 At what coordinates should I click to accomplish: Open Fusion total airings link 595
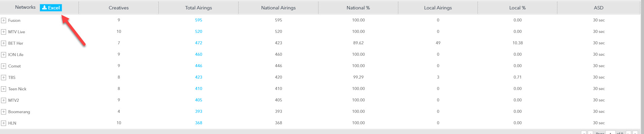tap(198, 20)
